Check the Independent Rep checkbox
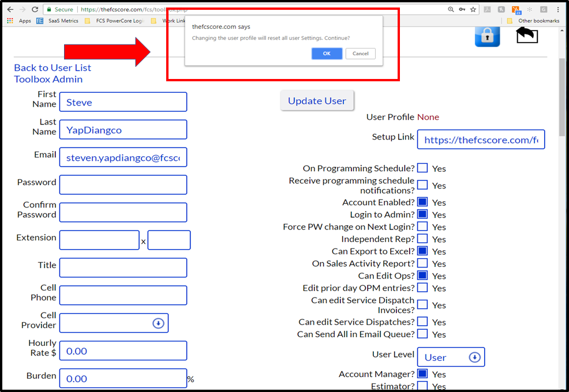This screenshot has width=569, height=392. [422, 239]
